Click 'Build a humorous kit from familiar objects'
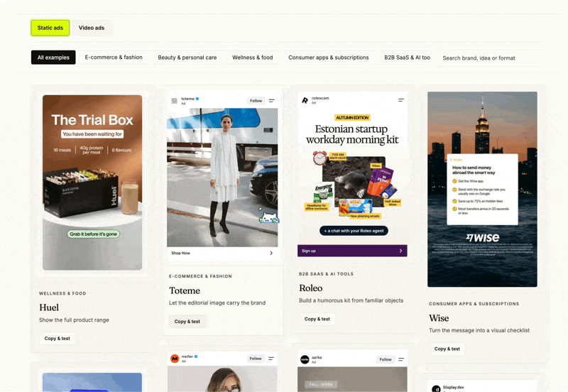 [x=351, y=300]
